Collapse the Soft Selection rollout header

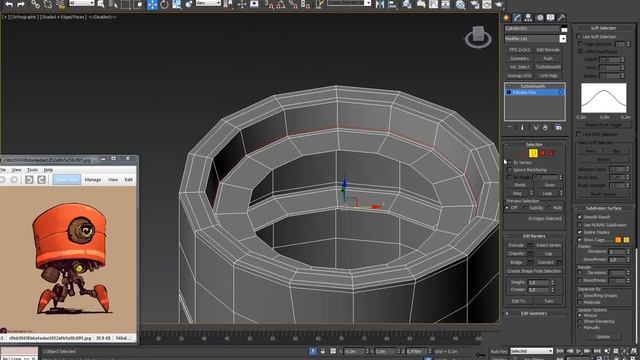[x=603, y=28]
